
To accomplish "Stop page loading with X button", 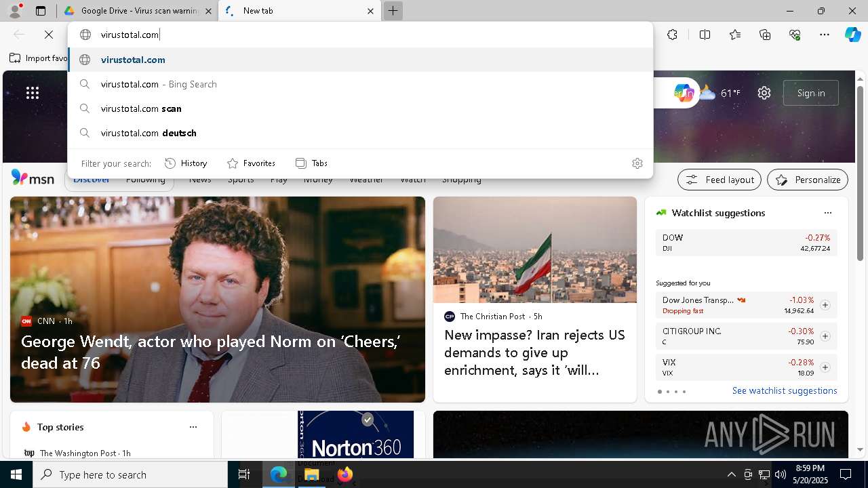I will 49,35.
